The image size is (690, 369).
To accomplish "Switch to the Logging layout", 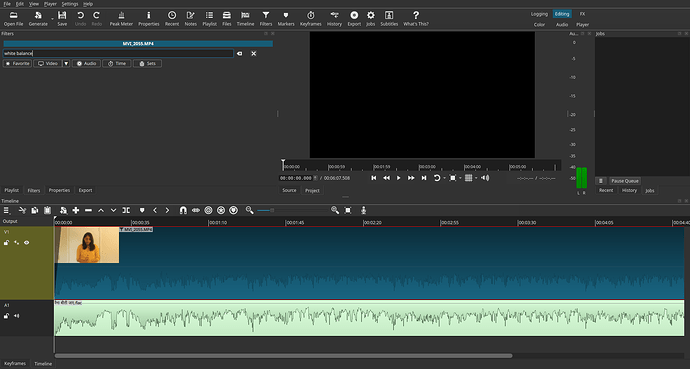I will [x=539, y=14].
